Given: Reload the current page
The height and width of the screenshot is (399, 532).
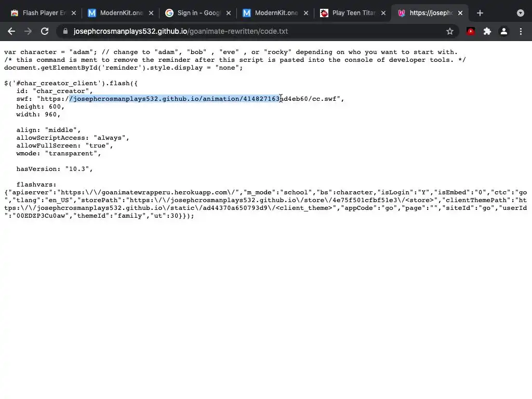Looking at the screenshot, I should click(x=45, y=31).
